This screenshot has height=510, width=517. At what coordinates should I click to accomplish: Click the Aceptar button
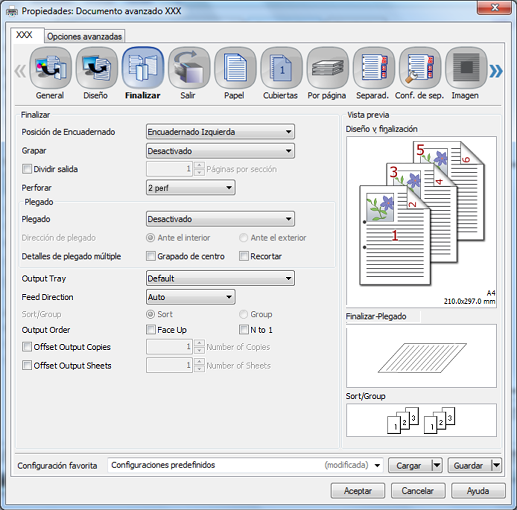(358, 491)
